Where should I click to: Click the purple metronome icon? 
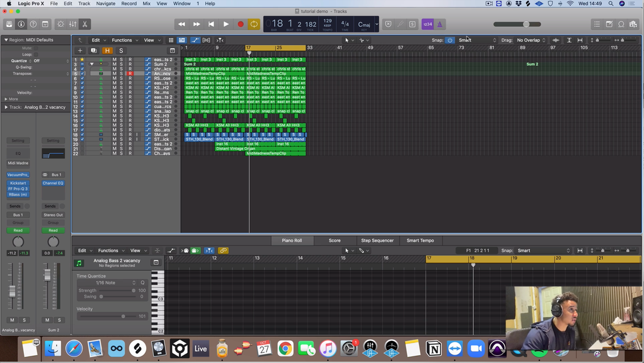coord(440,24)
